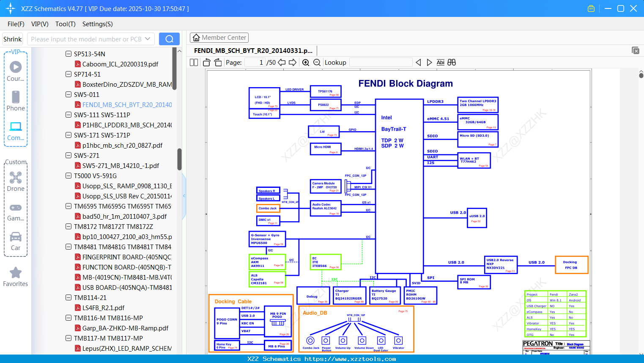This screenshot has height=363, width=644.
Task: Click the binoculars search icon
Action: click(x=452, y=62)
